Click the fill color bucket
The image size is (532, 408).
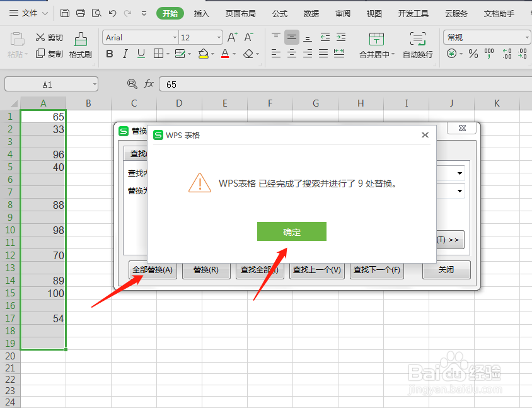tap(203, 54)
